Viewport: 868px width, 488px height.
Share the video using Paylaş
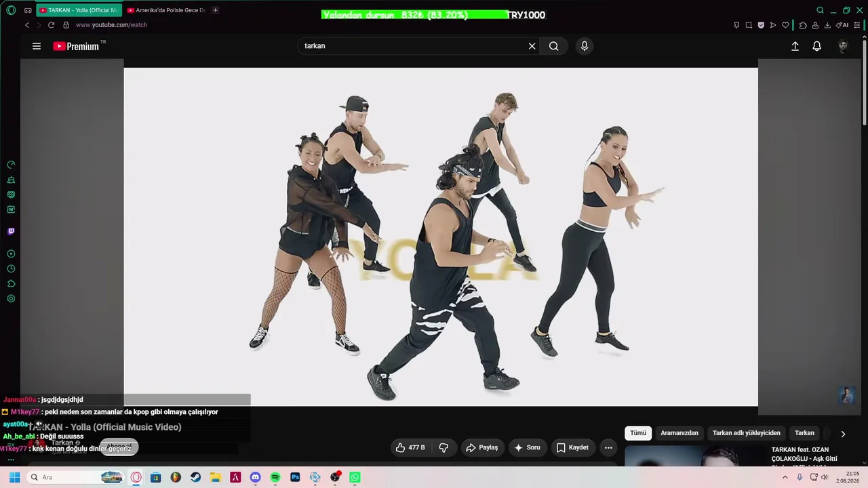click(481, 447)
